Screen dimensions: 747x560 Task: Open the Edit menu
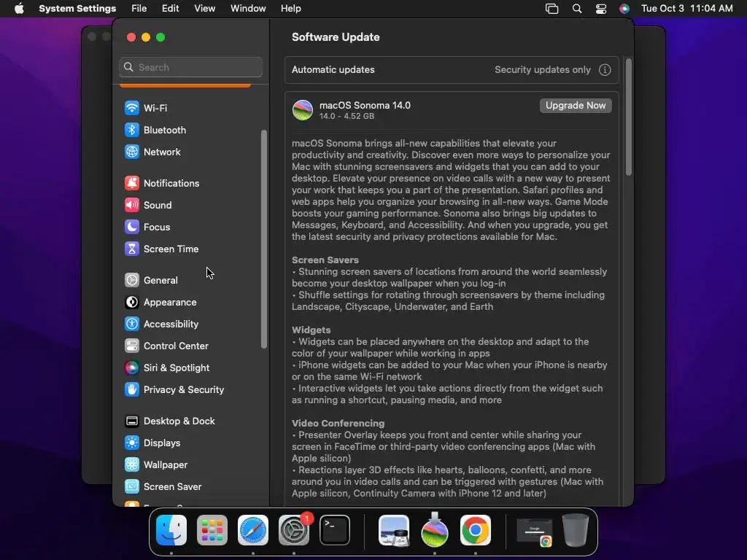[x=170, y=9]
